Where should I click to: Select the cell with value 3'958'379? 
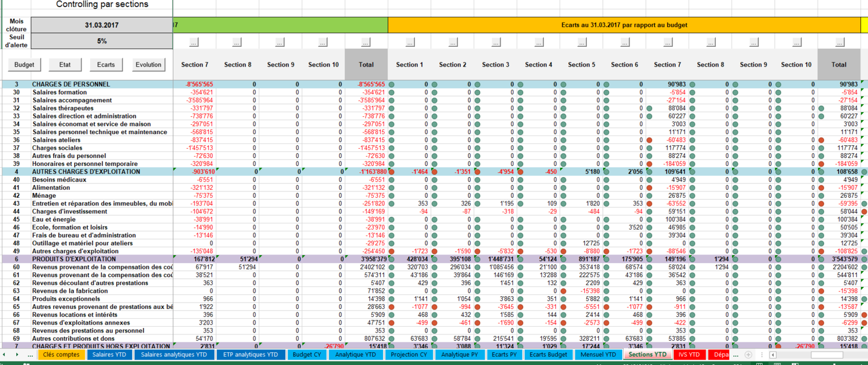[x=366, y=259]
